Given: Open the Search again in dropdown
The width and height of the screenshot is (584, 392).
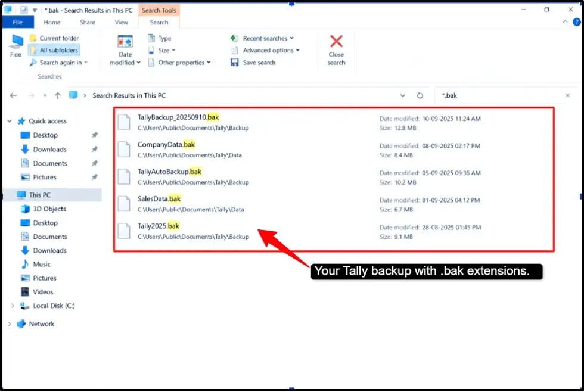Looking at the screenshot, I should tap(59, 62).
